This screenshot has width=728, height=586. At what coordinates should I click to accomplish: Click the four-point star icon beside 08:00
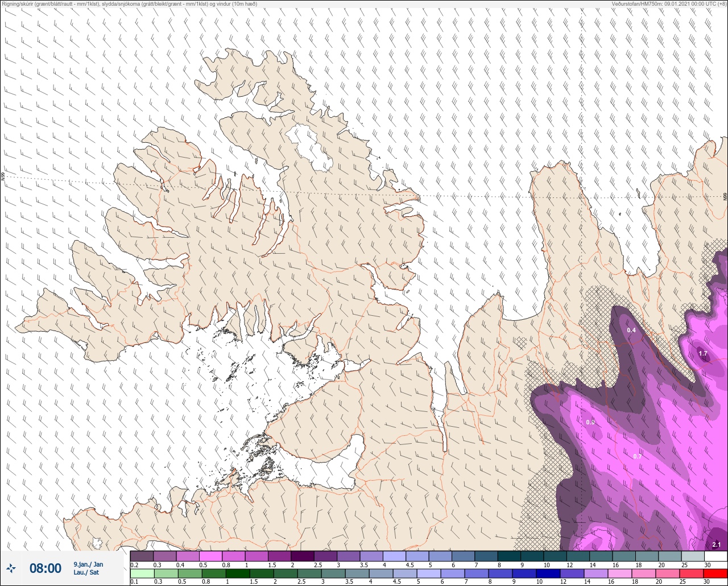[11, 568]
